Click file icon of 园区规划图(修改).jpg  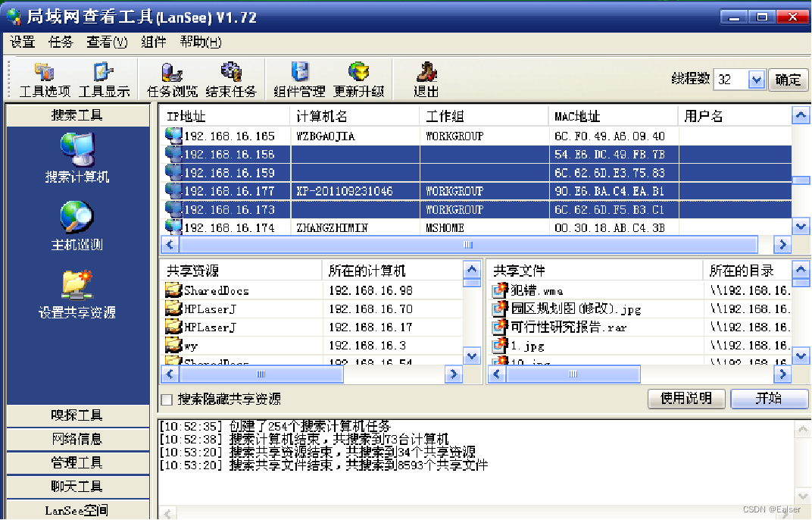coord(500,309)
